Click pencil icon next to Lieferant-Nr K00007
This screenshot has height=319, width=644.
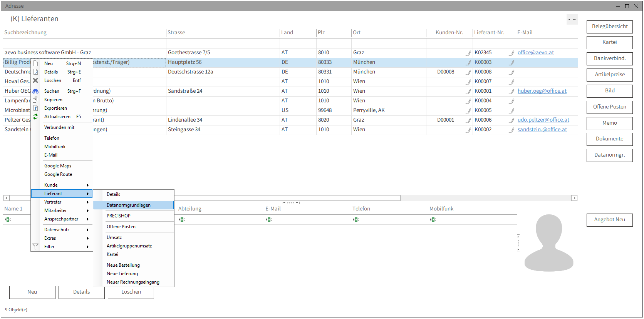(512, 82)
